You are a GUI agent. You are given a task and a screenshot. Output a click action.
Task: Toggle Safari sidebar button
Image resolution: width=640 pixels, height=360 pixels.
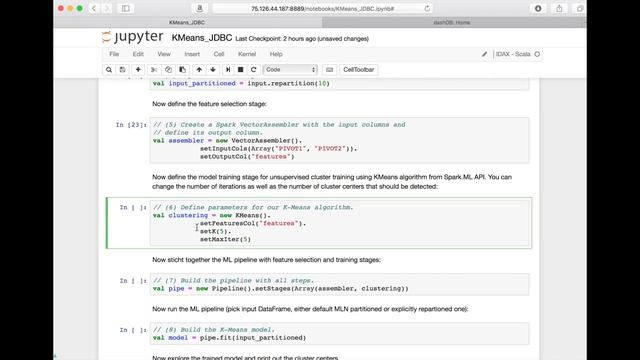[126, 8]
